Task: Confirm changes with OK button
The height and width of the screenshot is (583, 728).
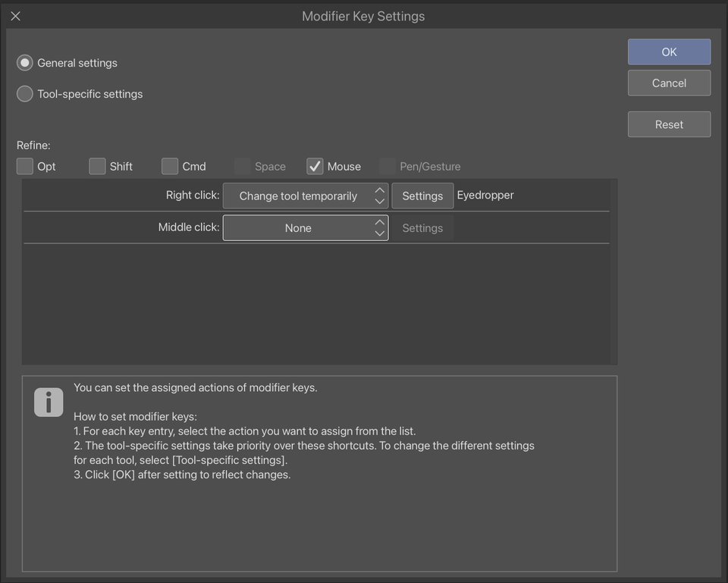Action: pos(669,52)
